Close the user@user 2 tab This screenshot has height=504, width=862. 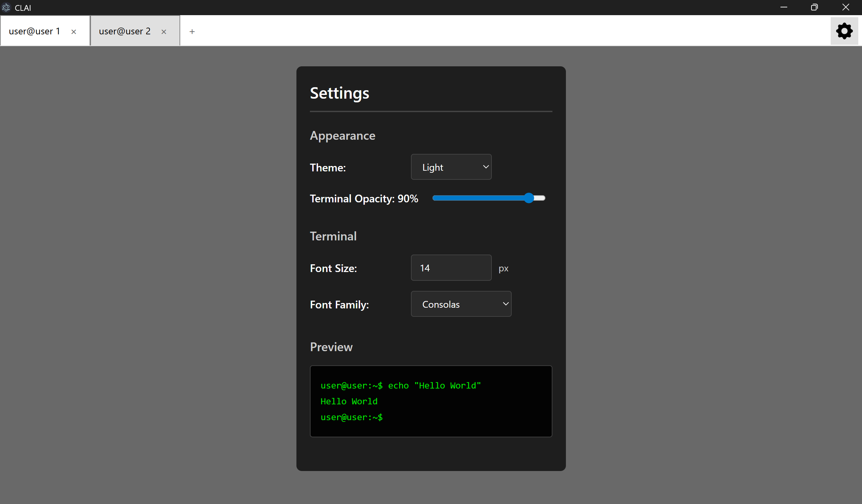[164, 32]
